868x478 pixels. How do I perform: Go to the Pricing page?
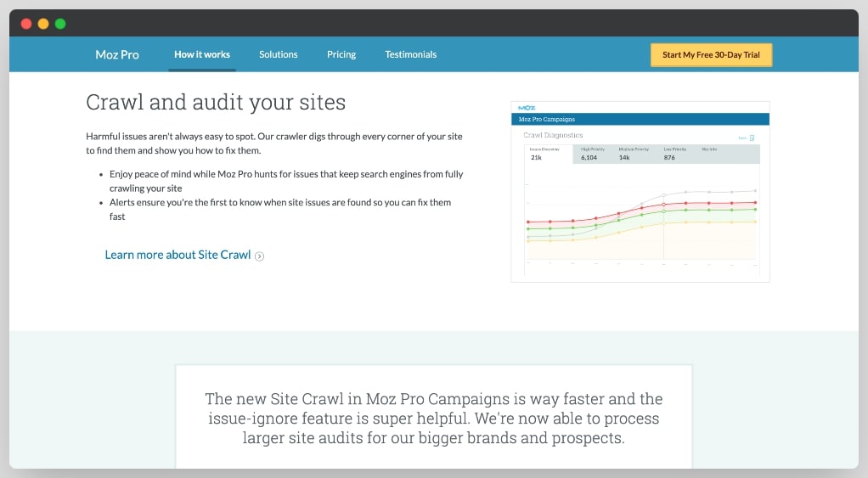[341, 54]
